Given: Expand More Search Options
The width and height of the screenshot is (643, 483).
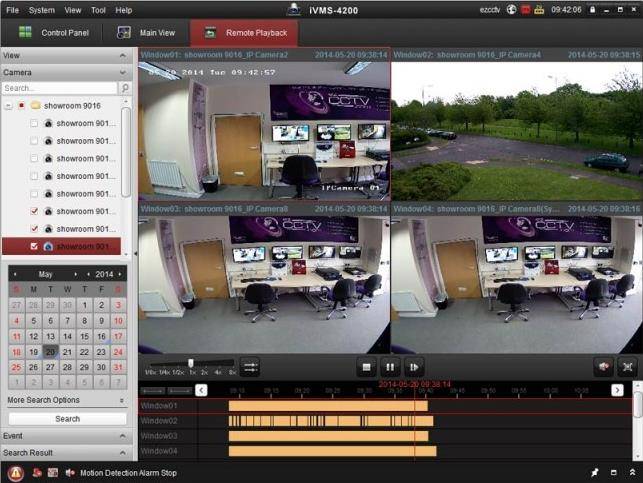Looking at the screenshot, I should tap(121, 400).
